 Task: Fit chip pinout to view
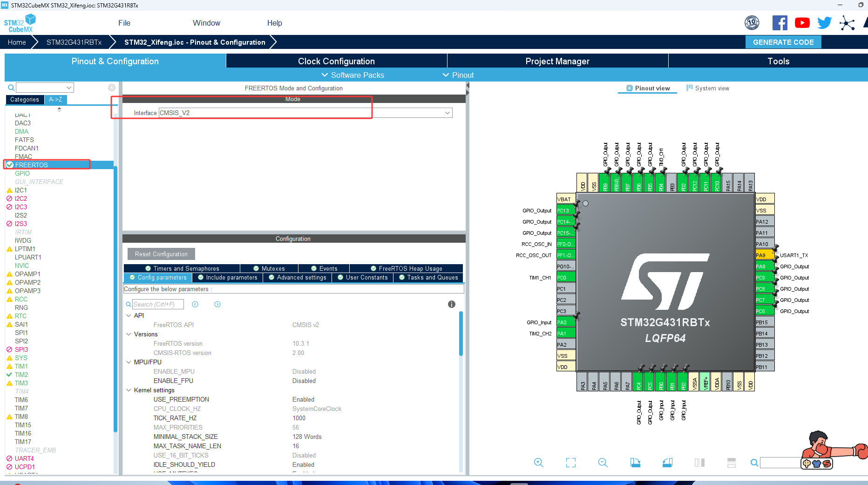tap(571, 463)
